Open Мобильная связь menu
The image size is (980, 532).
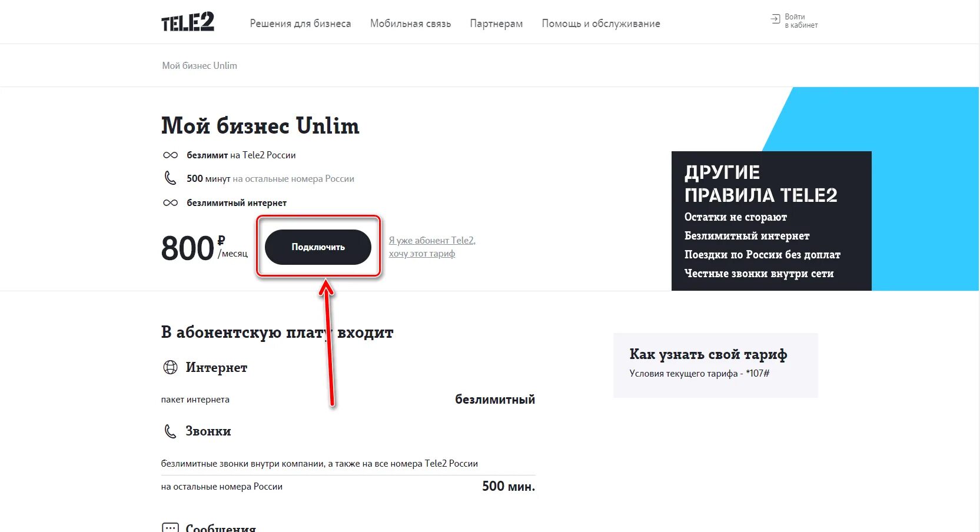(410, 24)
